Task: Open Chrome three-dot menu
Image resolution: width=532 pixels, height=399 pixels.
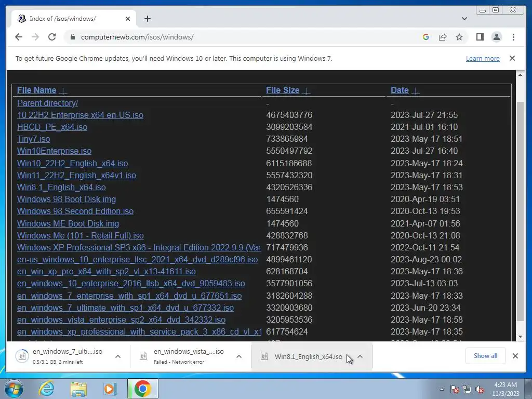Action: coord(513,37)
